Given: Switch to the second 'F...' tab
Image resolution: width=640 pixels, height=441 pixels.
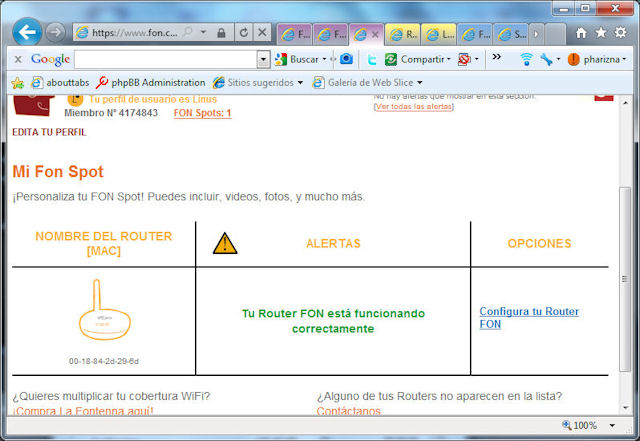Looking at the screenshot, I should tap(331, 34).
